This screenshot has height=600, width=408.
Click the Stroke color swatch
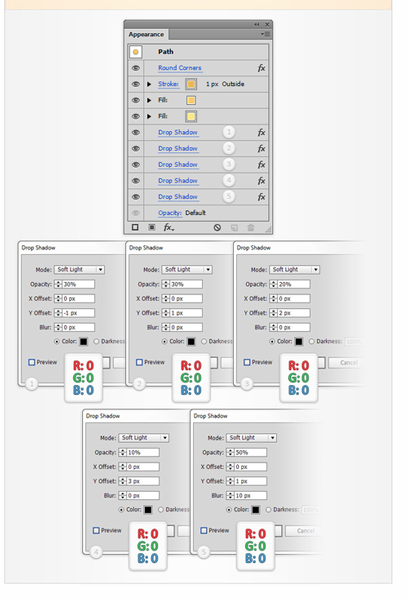[x=191, y=84]
